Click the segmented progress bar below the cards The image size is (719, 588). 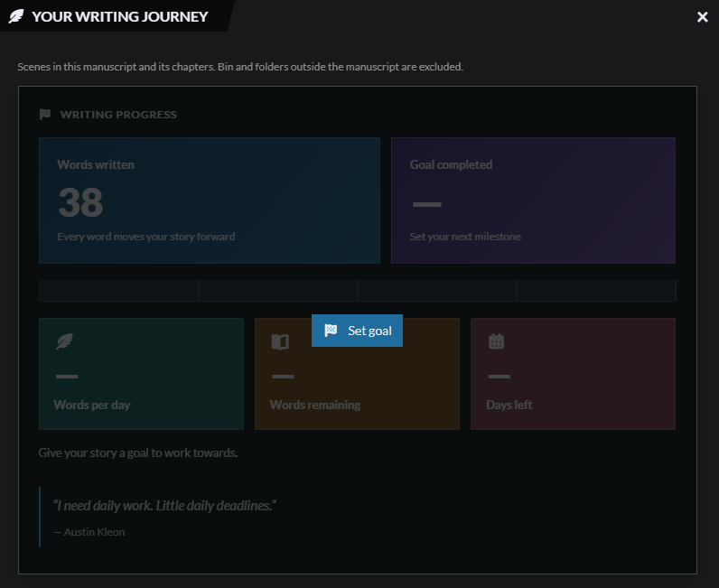tap(357, 290)
